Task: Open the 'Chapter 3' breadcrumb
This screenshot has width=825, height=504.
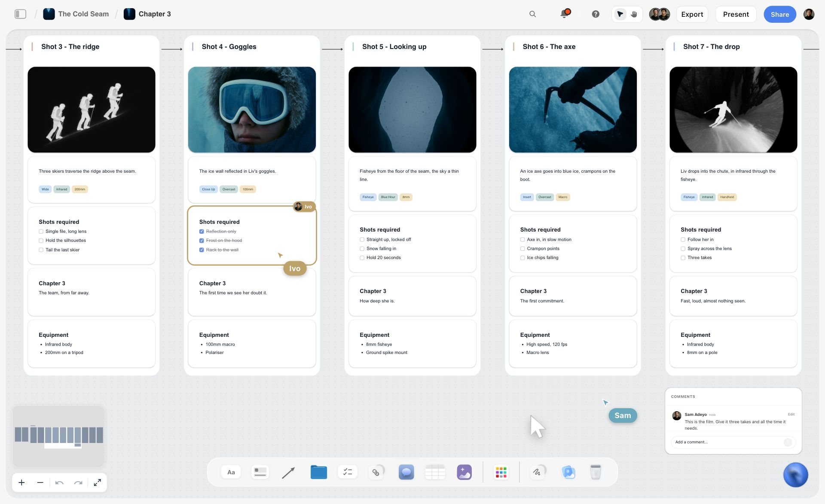Action: (x=147, y=14)
